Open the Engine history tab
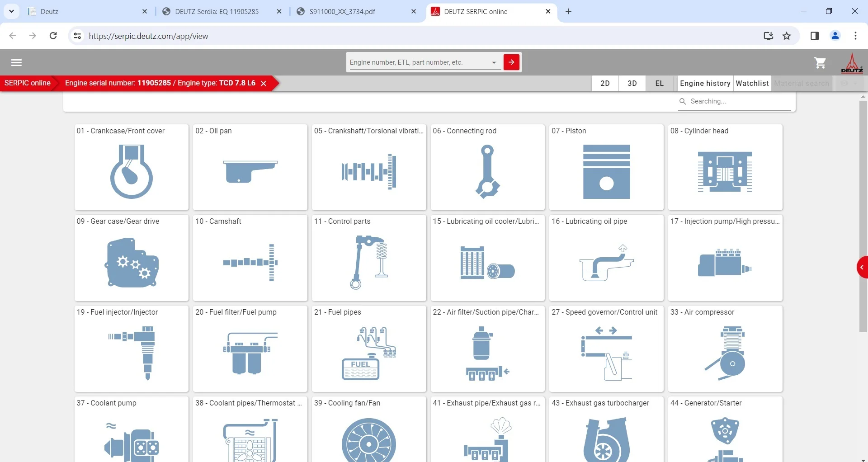Viewport: 868px width, 462px height. tap(705, 84)
